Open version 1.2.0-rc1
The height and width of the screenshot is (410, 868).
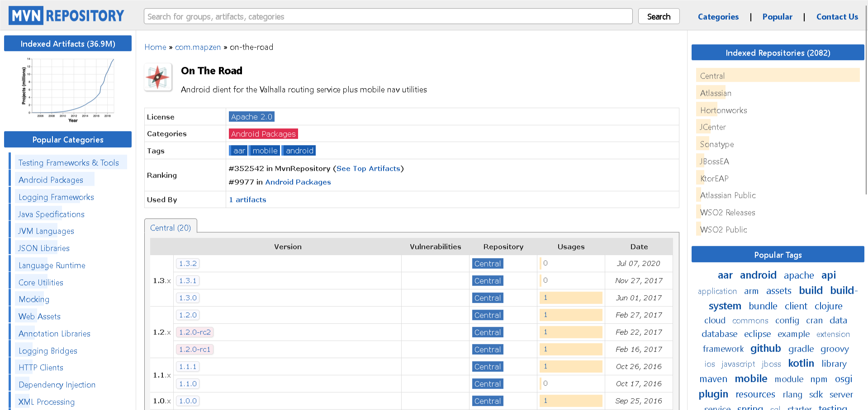(x=194, y=349)
